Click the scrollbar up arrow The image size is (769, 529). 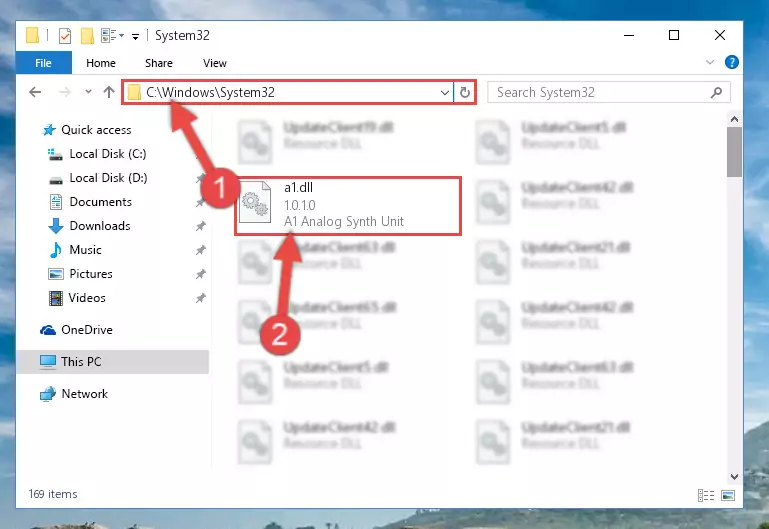(x=734, y=119)
